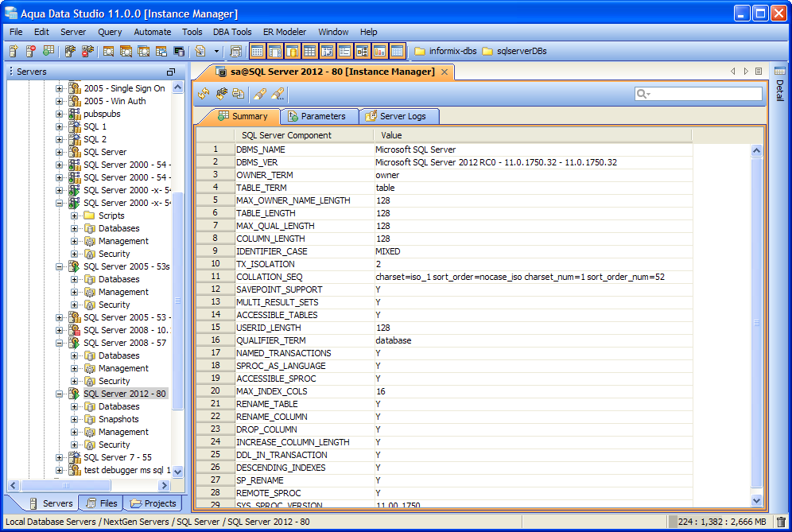Click the database storage barrel icon on toolbar

coord(293,50)
